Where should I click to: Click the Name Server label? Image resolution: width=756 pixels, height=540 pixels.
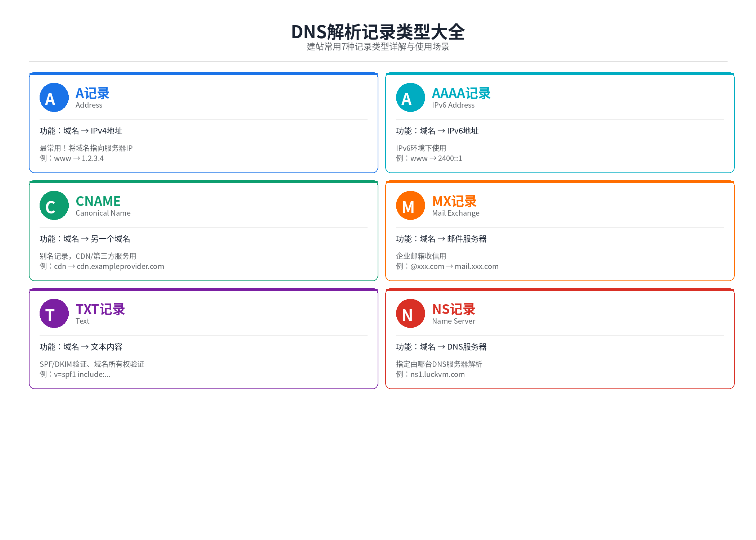(x=454, y=321)
